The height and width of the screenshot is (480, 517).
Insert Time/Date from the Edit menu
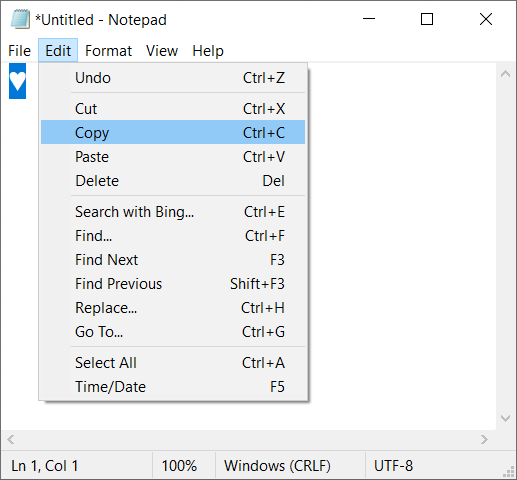(x=173, y=387)
